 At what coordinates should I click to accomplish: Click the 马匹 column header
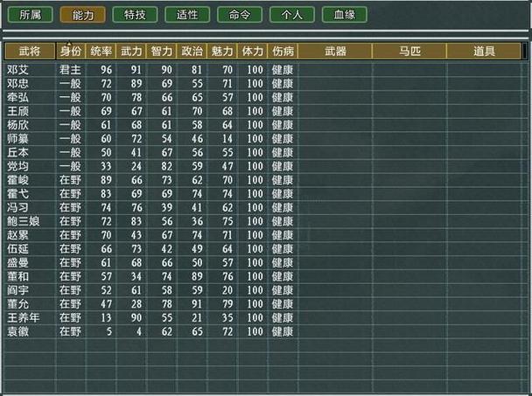pyautogui.click(x=409, y=52)
